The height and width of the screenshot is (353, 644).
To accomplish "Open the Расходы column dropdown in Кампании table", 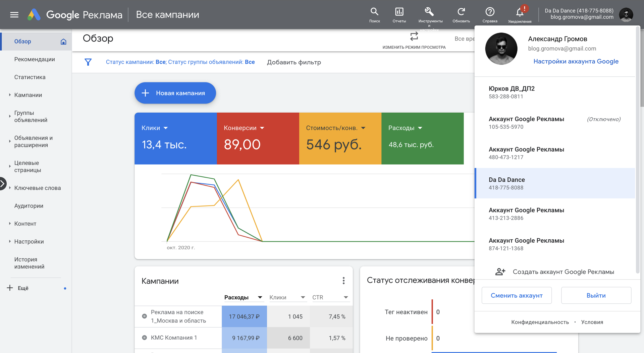I will (x=260, y=297).
